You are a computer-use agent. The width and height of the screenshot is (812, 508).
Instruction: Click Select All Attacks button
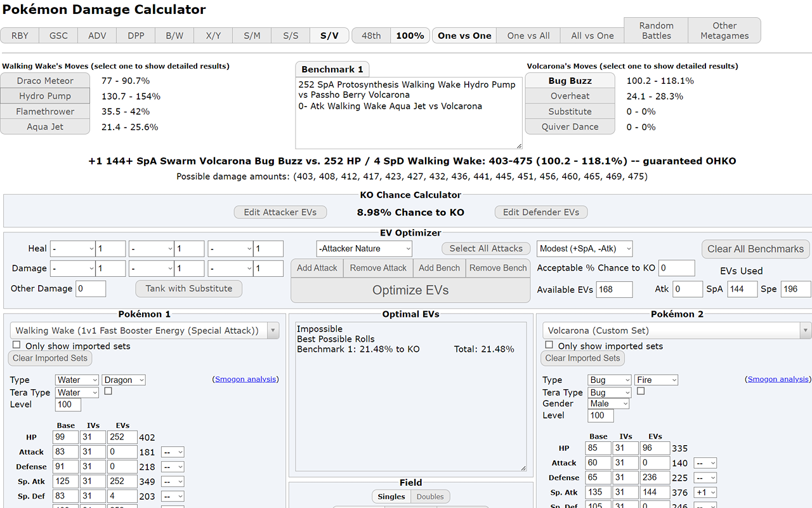486,248
